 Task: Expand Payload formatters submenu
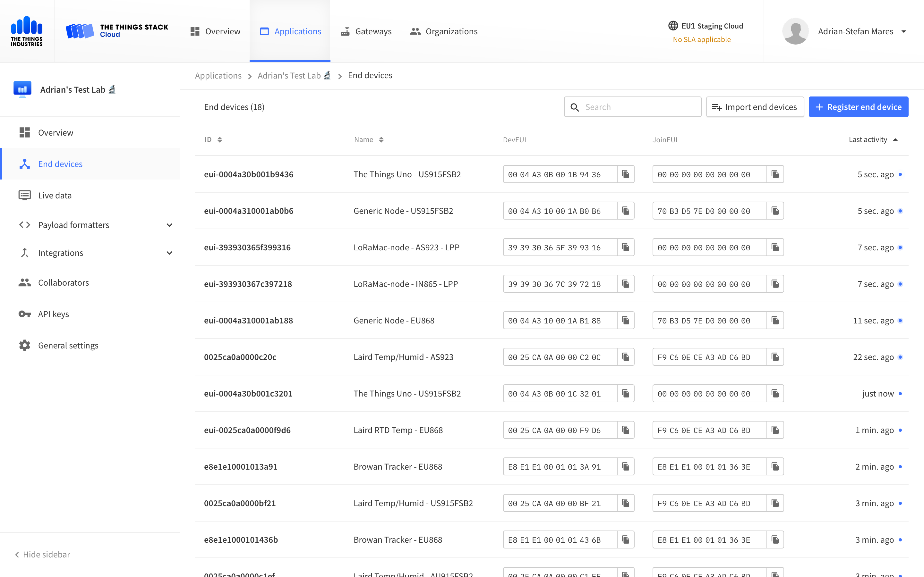[x=169, y=225]
